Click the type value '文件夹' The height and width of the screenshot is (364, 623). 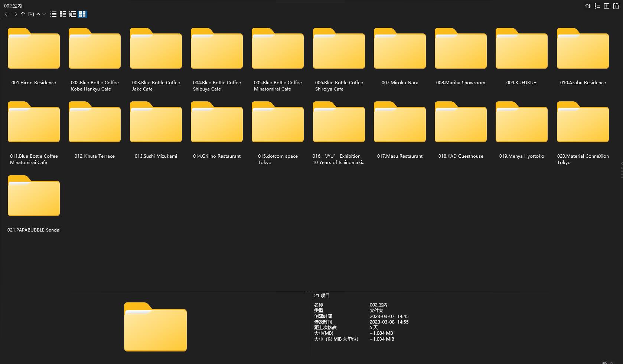point(376,310)
